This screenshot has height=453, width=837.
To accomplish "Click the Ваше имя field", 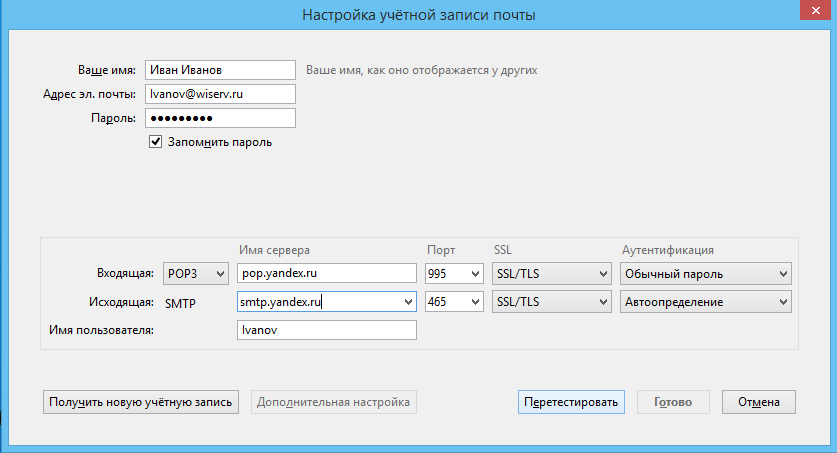I will (x=220, y=70).
